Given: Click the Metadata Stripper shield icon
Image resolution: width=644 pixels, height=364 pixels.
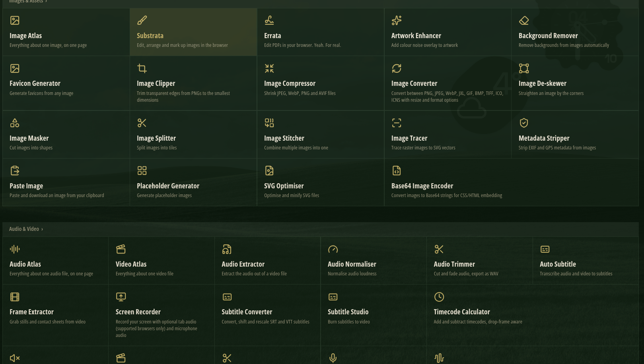Looking at the screenshot, I should tap(524, 123).
